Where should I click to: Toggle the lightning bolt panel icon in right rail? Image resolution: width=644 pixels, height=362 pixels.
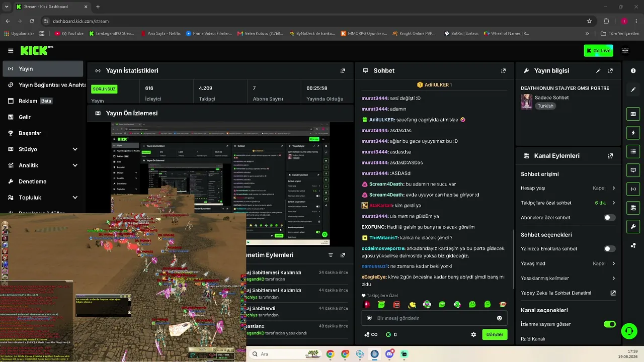point(633,133)
